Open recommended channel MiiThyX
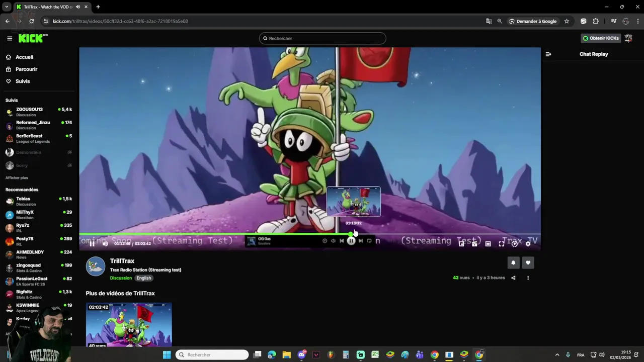This screenshot has height=362, width=644. click(38, 215)
